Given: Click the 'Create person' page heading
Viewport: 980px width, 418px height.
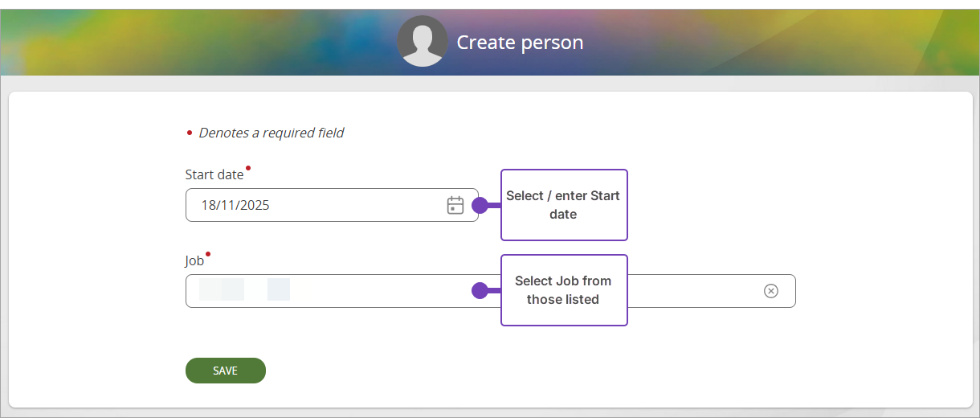Looking at the screenshot, I should (x=520, y=43).
